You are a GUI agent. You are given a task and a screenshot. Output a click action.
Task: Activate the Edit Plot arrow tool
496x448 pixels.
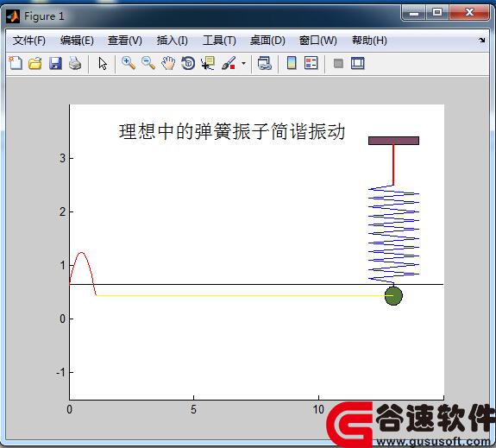click(103, 63)
